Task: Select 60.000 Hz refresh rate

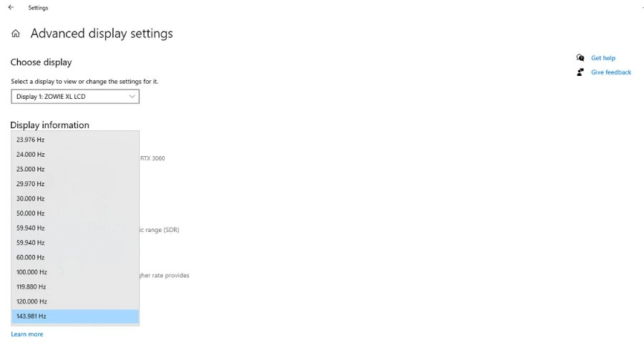Action: point(75,257)
